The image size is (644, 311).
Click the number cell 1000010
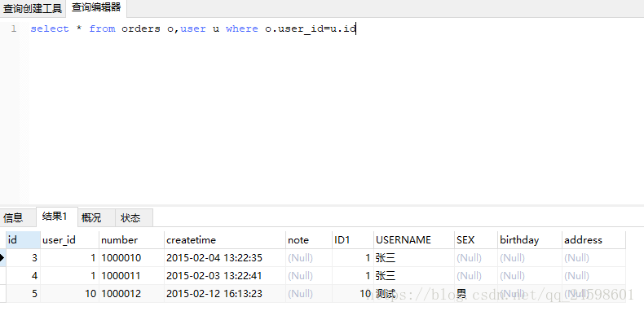[131, 257]
